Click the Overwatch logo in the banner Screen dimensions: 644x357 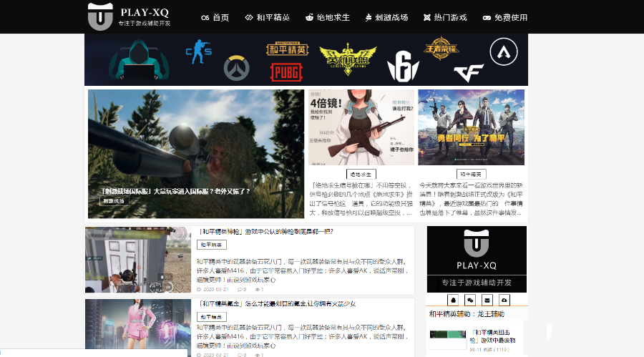[x=235, y=67]
